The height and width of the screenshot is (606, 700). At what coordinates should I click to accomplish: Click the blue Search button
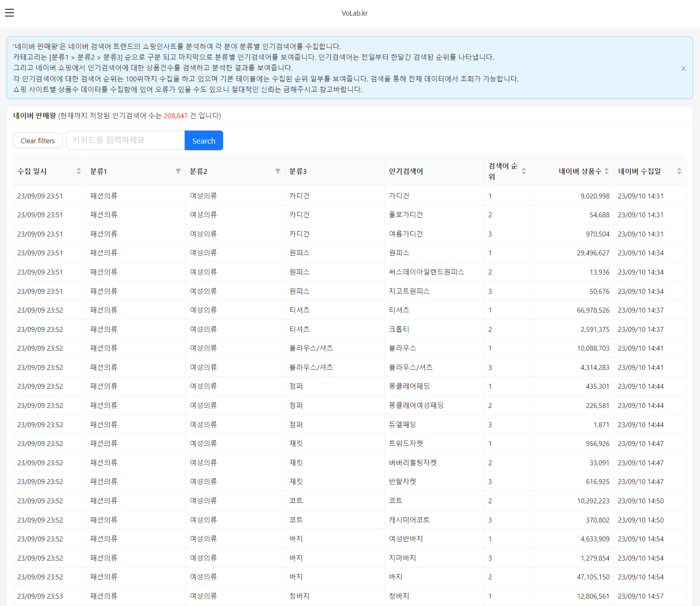203,140
